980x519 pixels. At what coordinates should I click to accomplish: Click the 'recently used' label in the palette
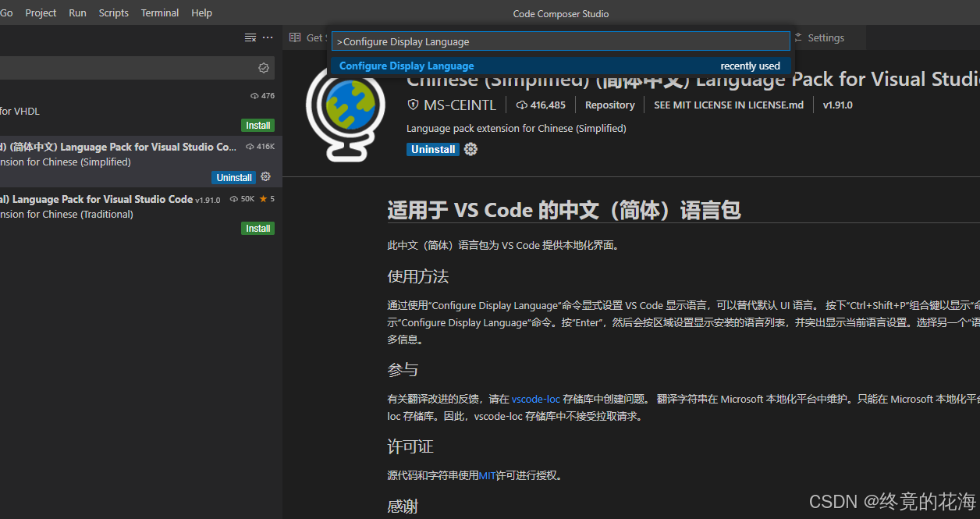point(750,66)
